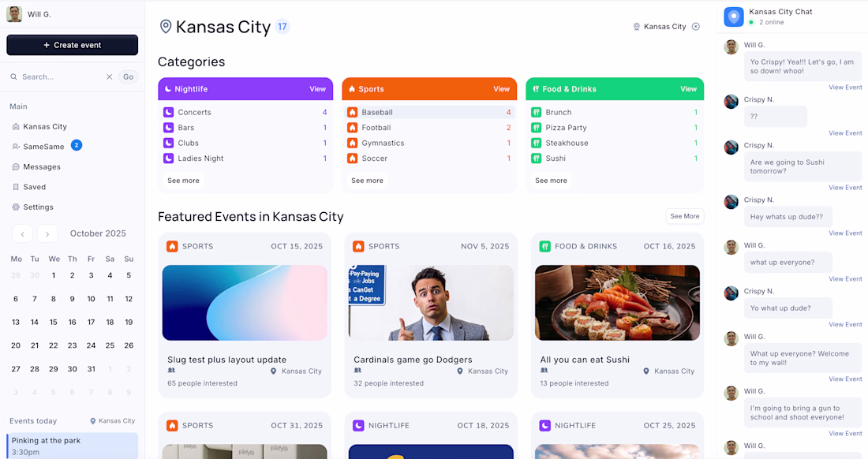
Task: Click the Kansas City location filter pin
Action: [637, 27]
